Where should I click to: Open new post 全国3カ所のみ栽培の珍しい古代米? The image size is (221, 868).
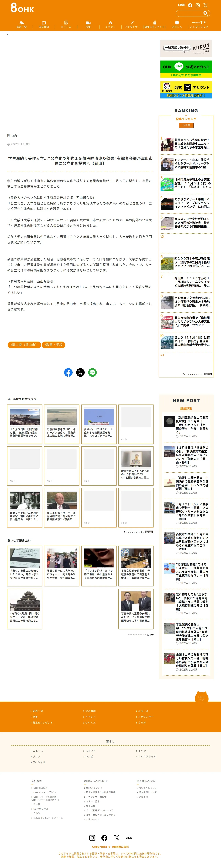click(x=186, y=662)
